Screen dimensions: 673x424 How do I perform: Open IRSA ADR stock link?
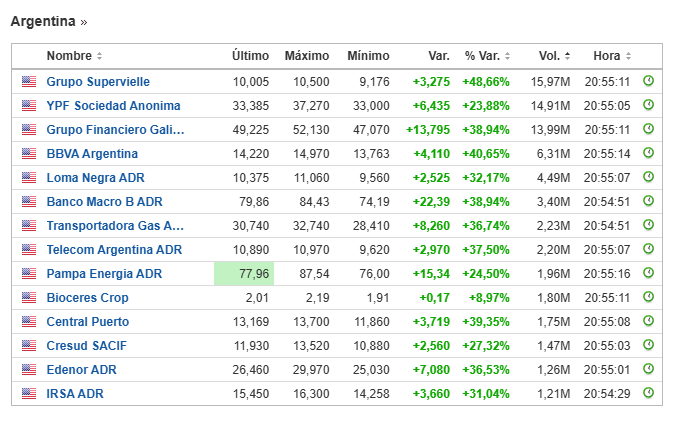coord(75,394)
